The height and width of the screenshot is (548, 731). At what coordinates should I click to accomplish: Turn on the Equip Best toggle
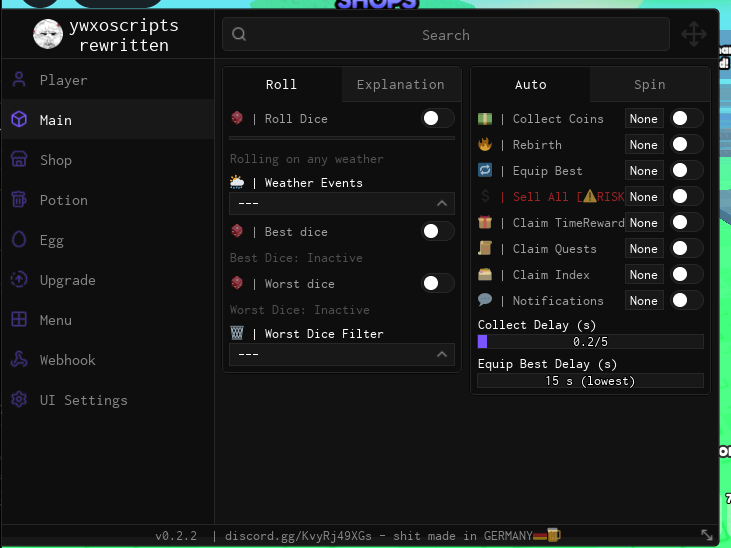[x=687, y=170]
